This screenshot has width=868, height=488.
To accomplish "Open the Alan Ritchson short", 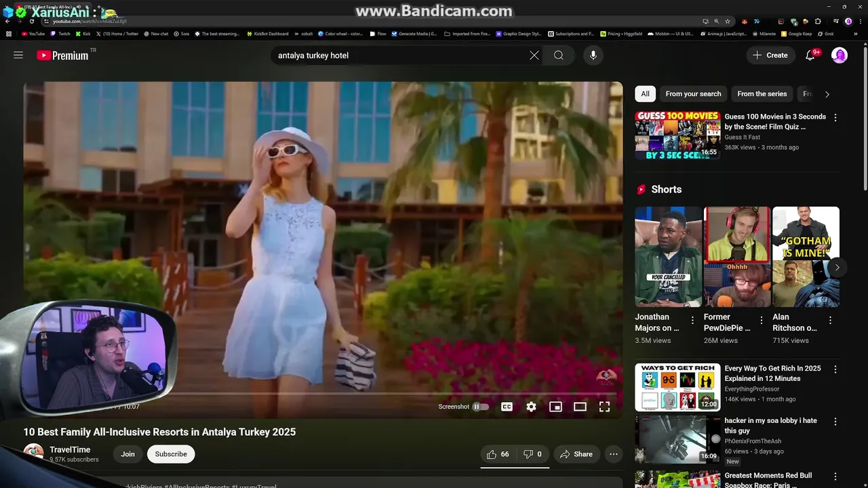I will [806, 257].
